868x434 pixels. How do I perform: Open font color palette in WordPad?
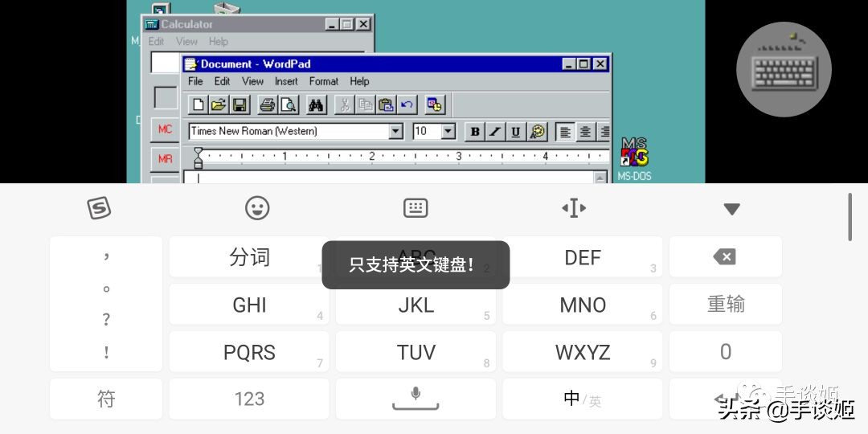(x=536, y=132)
